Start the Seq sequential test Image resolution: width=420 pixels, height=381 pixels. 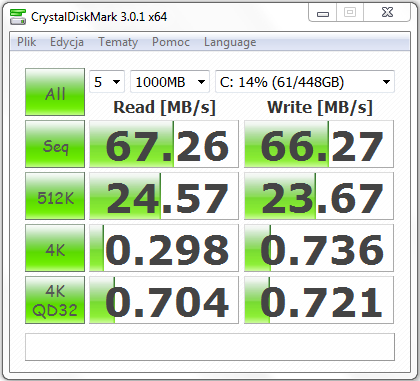click(x=55, y=144)
